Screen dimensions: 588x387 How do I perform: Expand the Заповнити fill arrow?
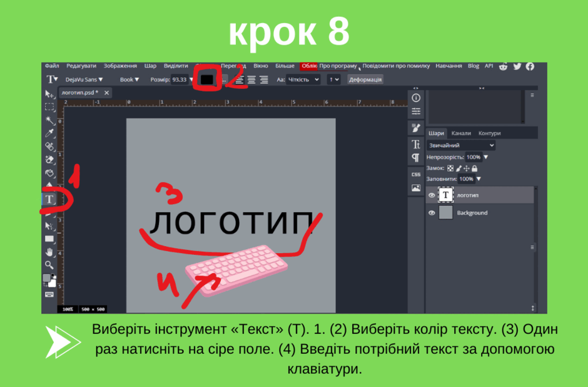tap(479, 179)
